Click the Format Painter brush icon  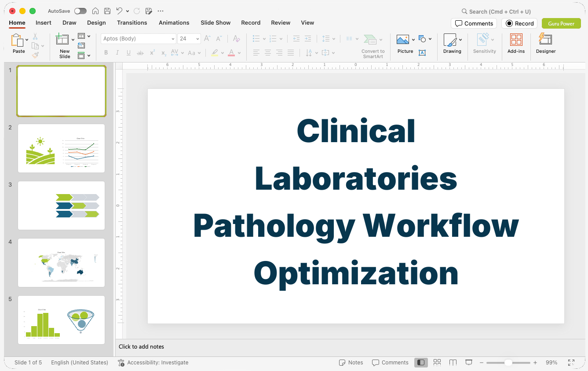(x=35, y=55)
